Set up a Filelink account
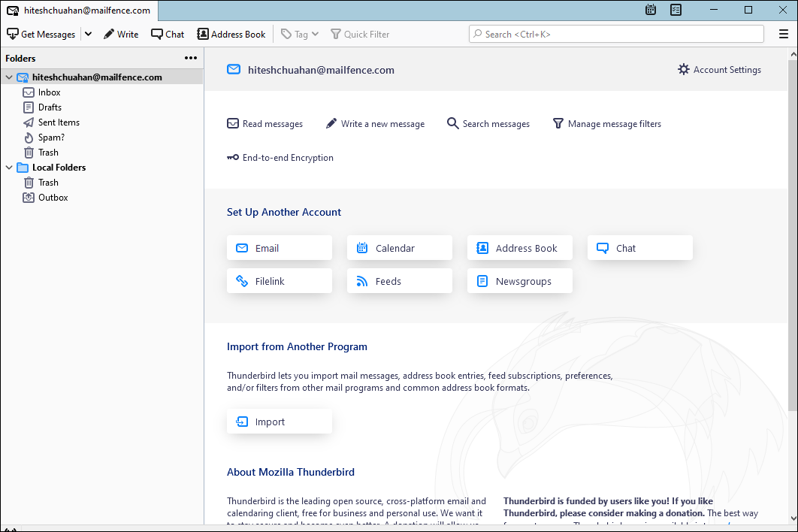Image resolution: width=798 pixels, height=532 pixels. (x=280, y=281)
